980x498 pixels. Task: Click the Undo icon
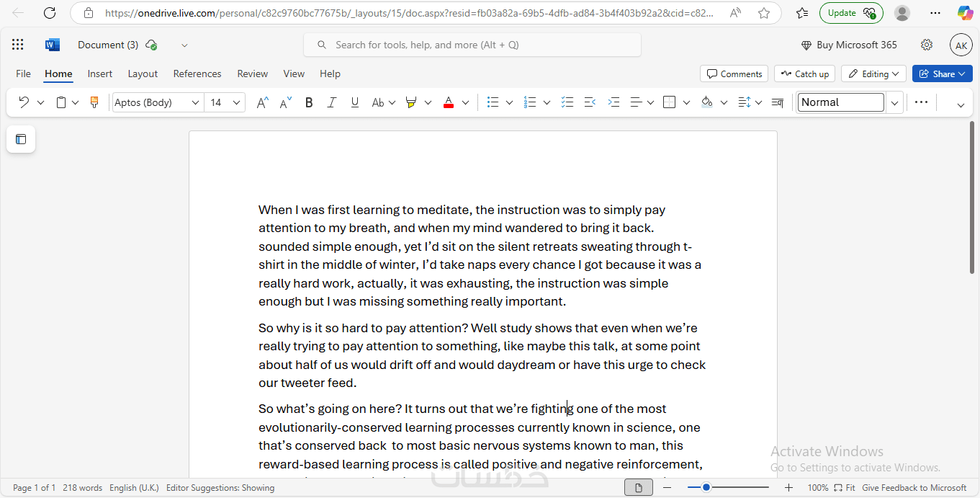click(x=24, y=102)
